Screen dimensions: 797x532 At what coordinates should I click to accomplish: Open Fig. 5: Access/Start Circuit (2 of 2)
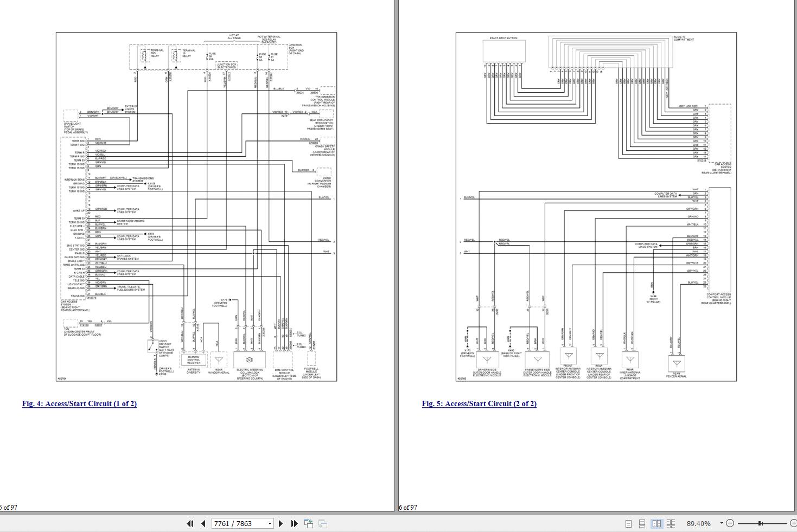coord(479,403)
